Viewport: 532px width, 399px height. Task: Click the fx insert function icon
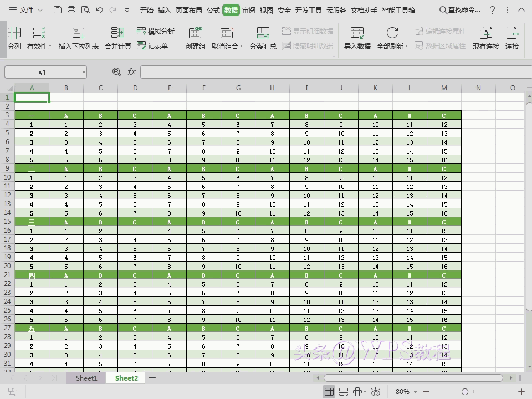click(x=131, y=72)
